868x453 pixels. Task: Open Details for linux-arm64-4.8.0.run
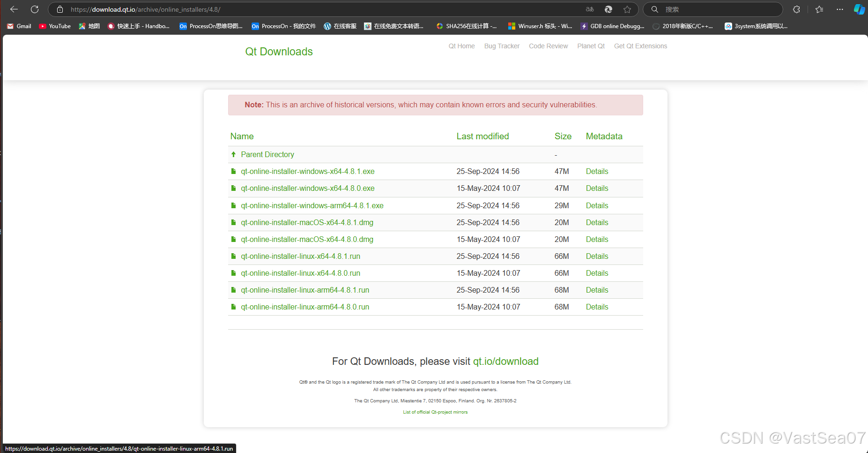point(597,307)
